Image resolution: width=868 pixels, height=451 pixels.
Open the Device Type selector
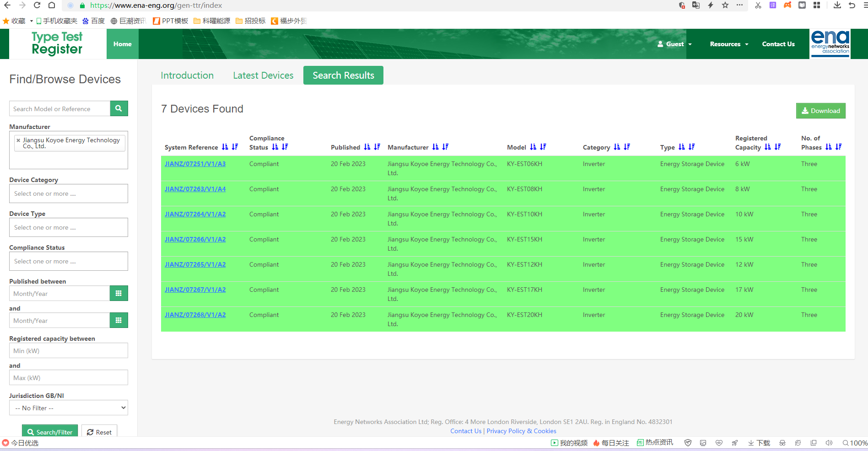pyautogui.click(x=69, y=227)
